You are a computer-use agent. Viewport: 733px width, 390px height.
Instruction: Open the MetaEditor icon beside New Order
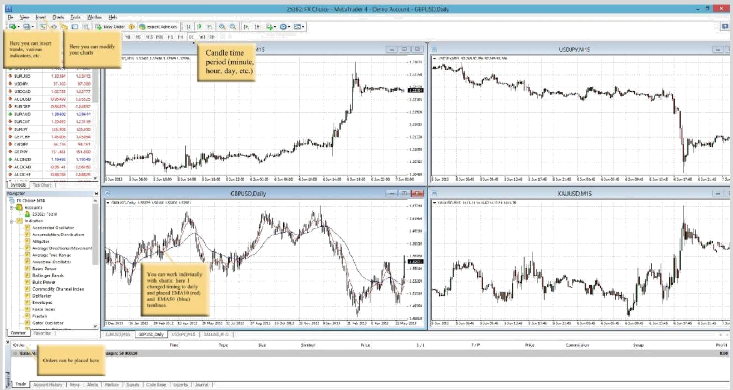(132, 27)
